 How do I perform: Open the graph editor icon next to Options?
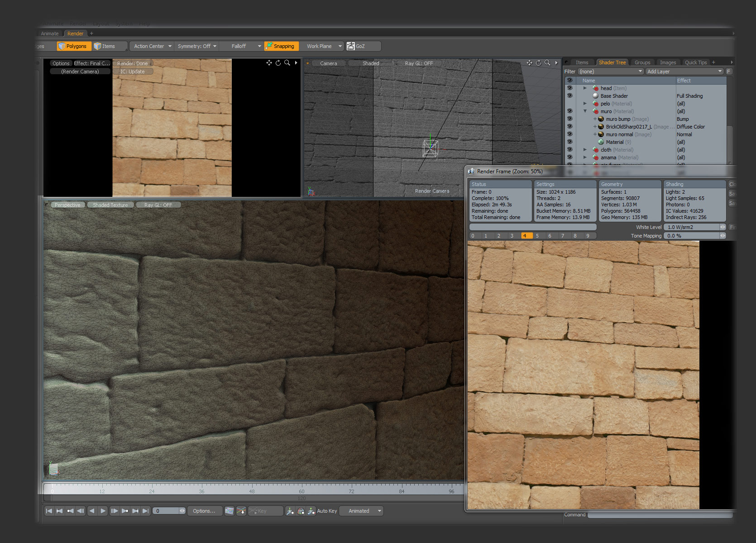(230, 511)
